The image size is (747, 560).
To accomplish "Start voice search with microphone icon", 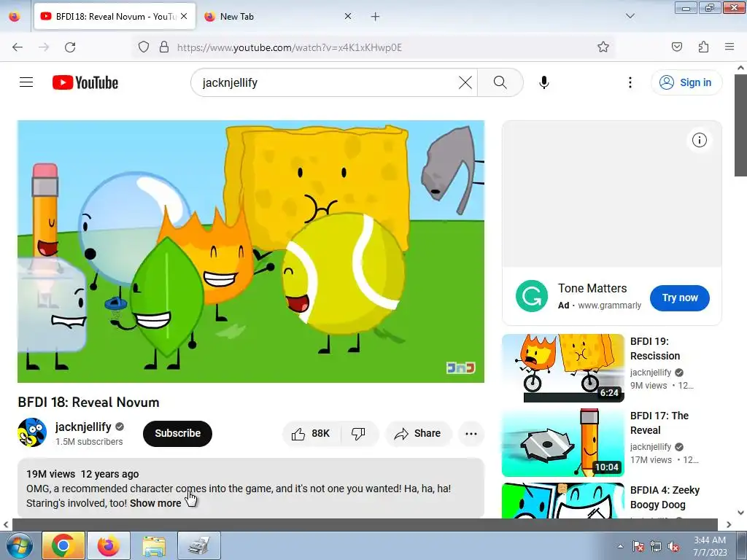I will pyautogui.click(x=543, y=82).
